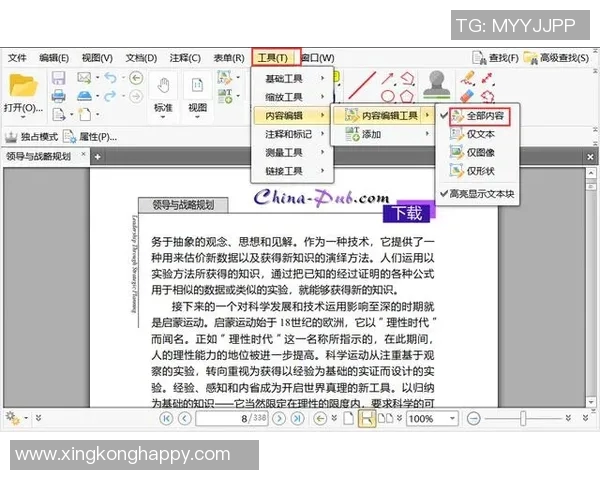Select the distance measure tool

pos(486,78)
